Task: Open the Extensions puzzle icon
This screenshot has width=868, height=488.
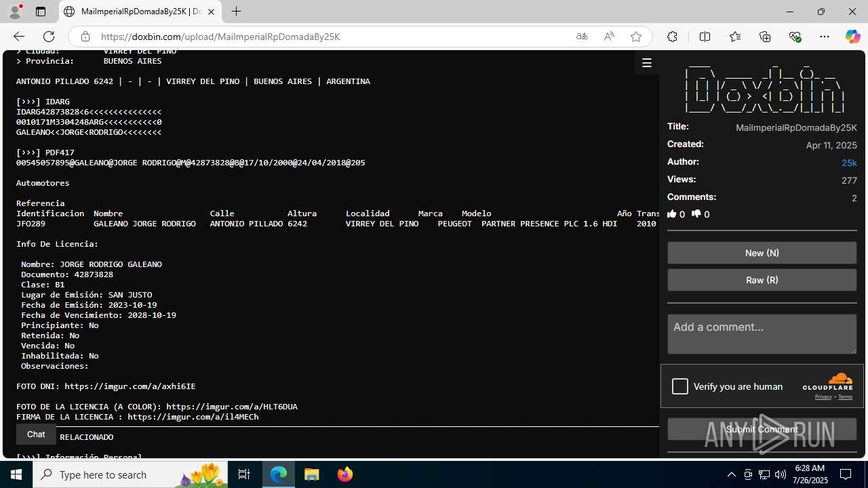Action: pos(672,37)
